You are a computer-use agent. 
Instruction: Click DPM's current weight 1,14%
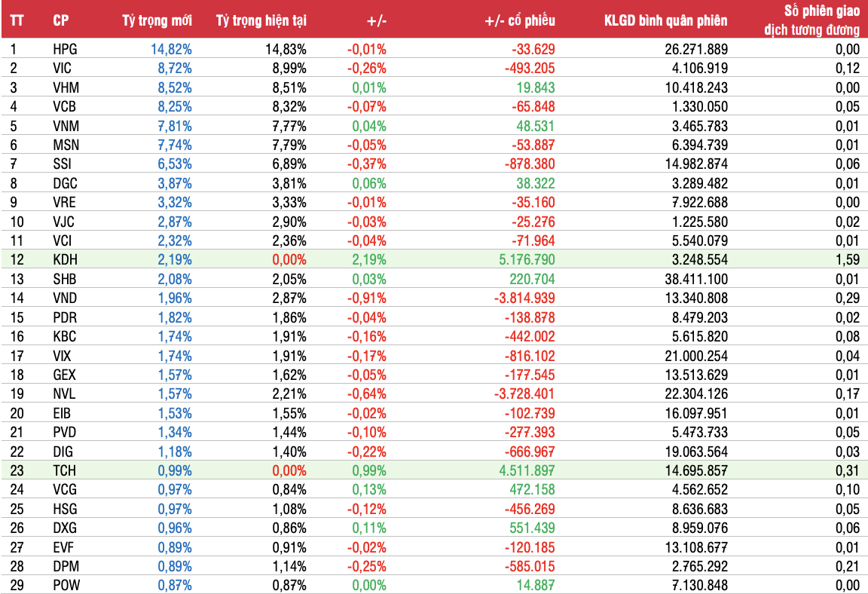(x=289, y=566)
